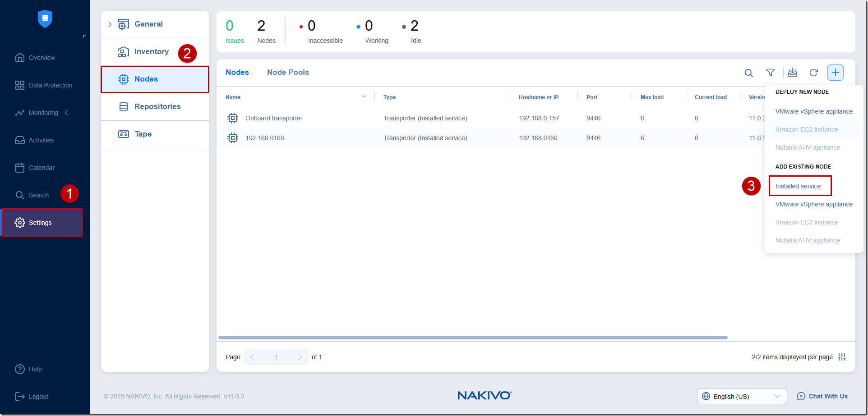Click the 192.168.0160 row node icon
Image resolution: width=868 pixels, height=416 pixels.
(233, 138)
